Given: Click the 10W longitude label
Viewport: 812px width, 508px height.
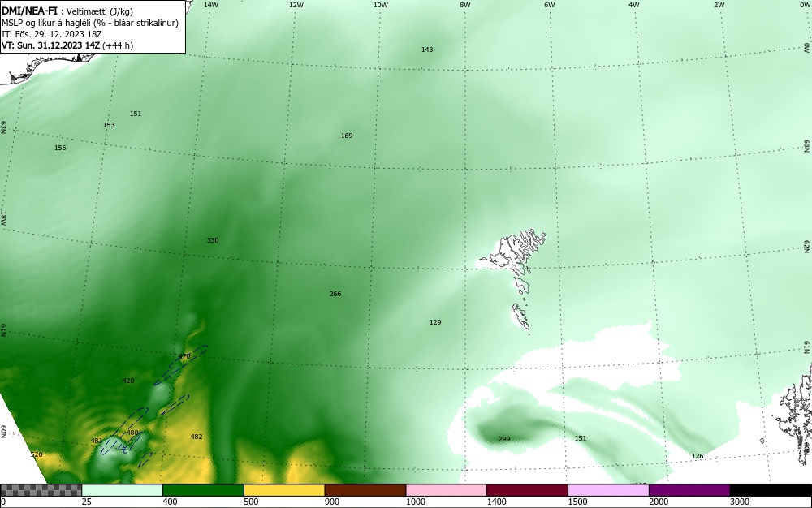Looking at the screenshot, I should [381, 5].
